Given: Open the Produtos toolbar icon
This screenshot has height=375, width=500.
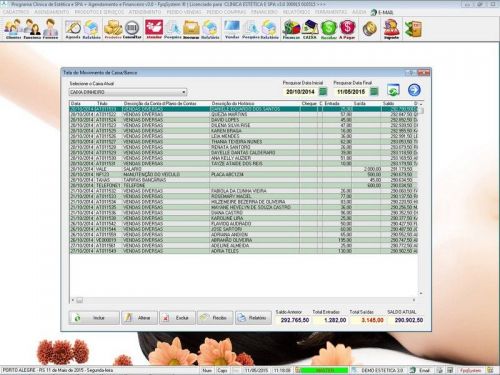Looking at the screenshot, I should [113, 29].
